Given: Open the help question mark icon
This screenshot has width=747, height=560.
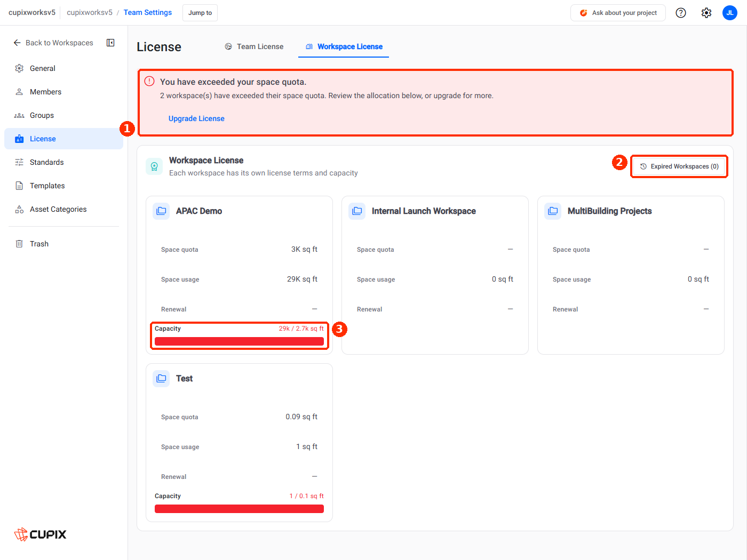Looking at the screenshot, I should pos(681,13).
